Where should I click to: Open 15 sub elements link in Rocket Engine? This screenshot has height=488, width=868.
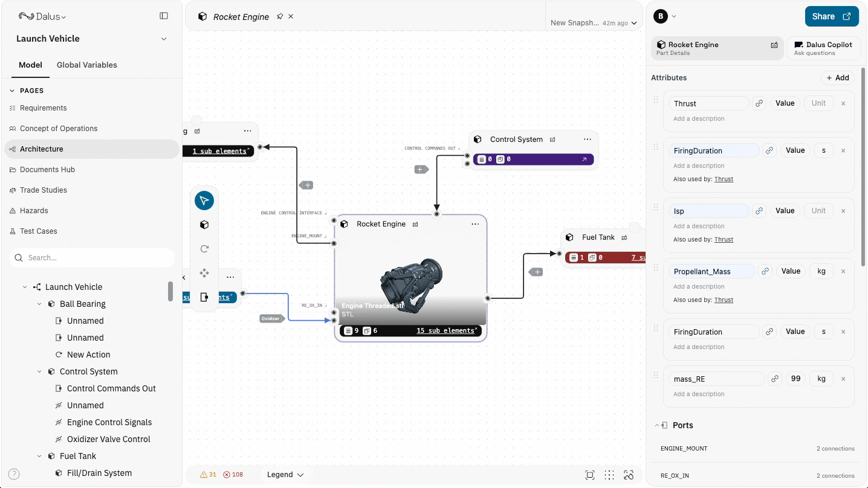pos(447,331)
